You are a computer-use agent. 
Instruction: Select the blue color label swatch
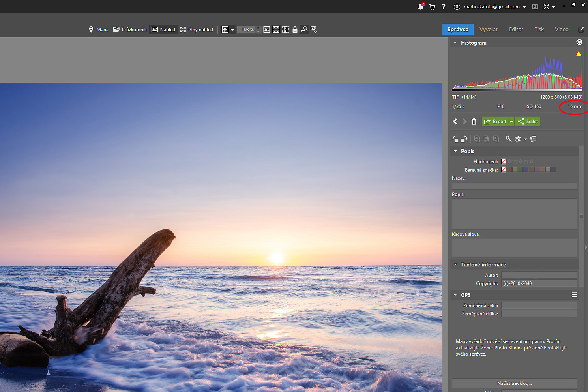point(526,170)
